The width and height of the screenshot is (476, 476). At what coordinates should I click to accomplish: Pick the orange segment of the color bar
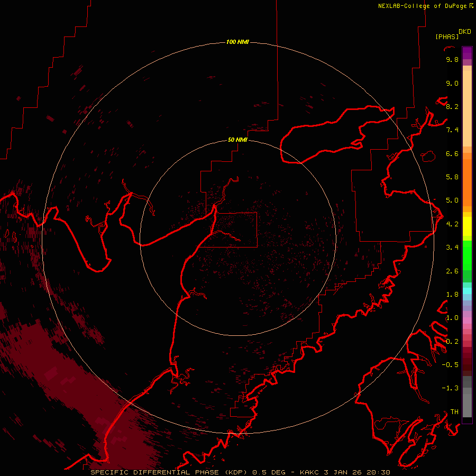coord(467,182)
